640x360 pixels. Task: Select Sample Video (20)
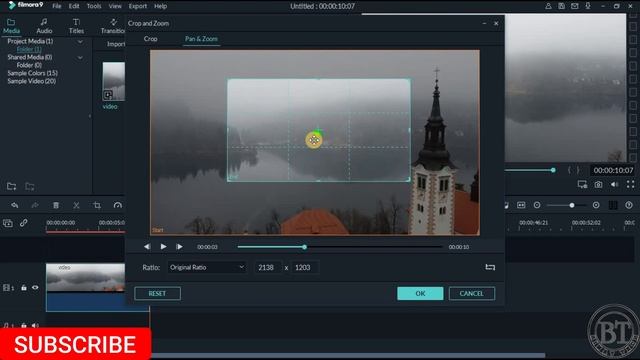pyautogui.click(x=31, y=81)
